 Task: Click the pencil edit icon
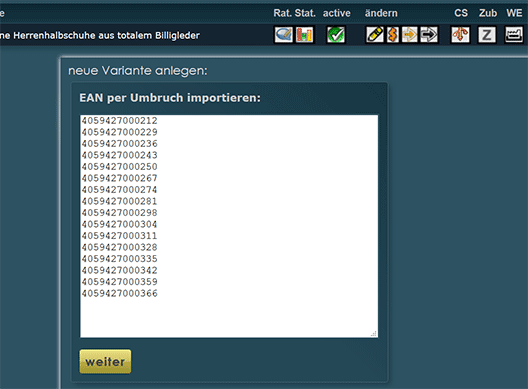pyautogui.click(x=375, y=35)
